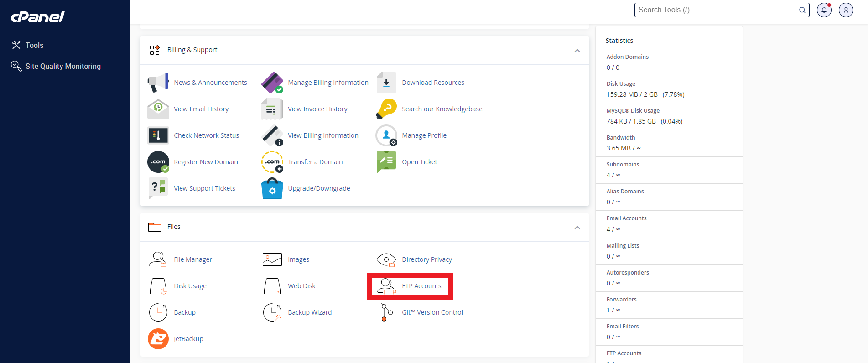Collapse the Files section
Screen dimensions: 868x363
pyautogui.click(x=577, y=227)
